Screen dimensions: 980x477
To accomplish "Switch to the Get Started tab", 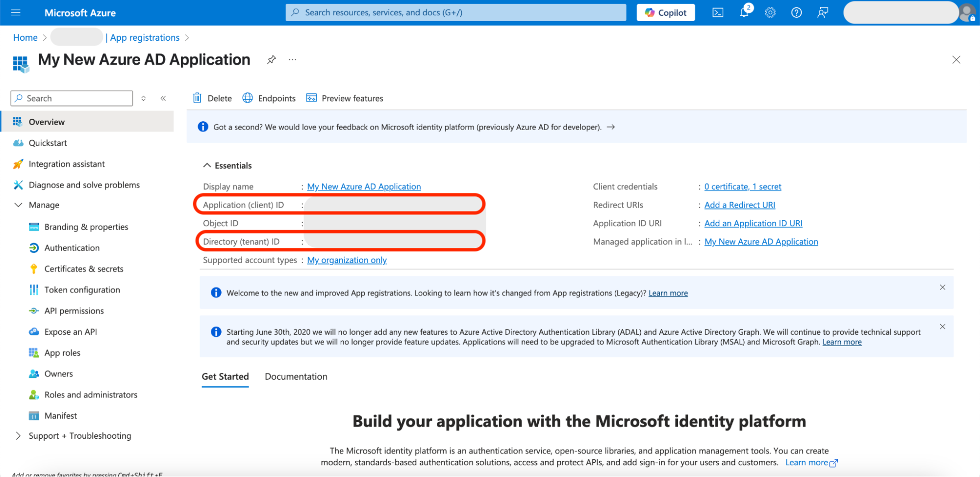I will (x=226, y=376).
